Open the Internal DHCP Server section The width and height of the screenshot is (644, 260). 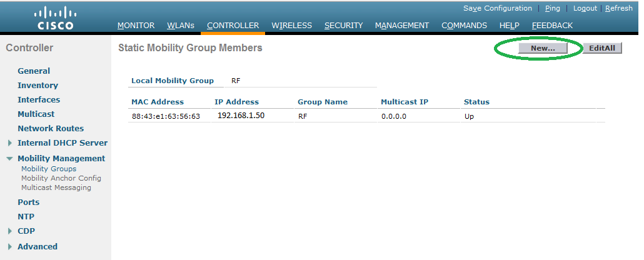(63, 143)
